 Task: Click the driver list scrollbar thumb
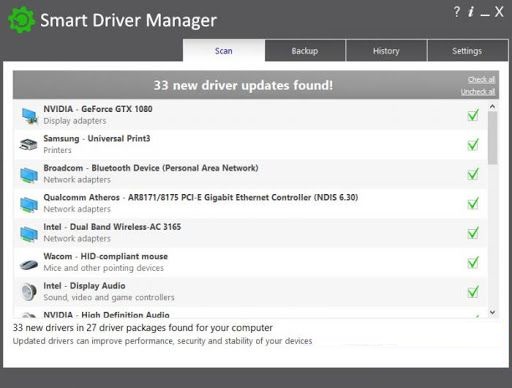pyautogui.click(x=492, y=138)
